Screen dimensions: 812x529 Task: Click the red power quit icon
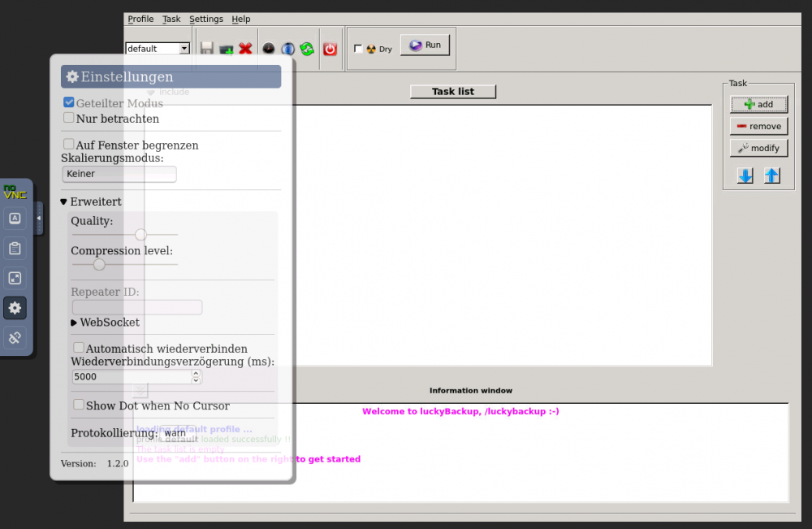(x=330, y=49)
